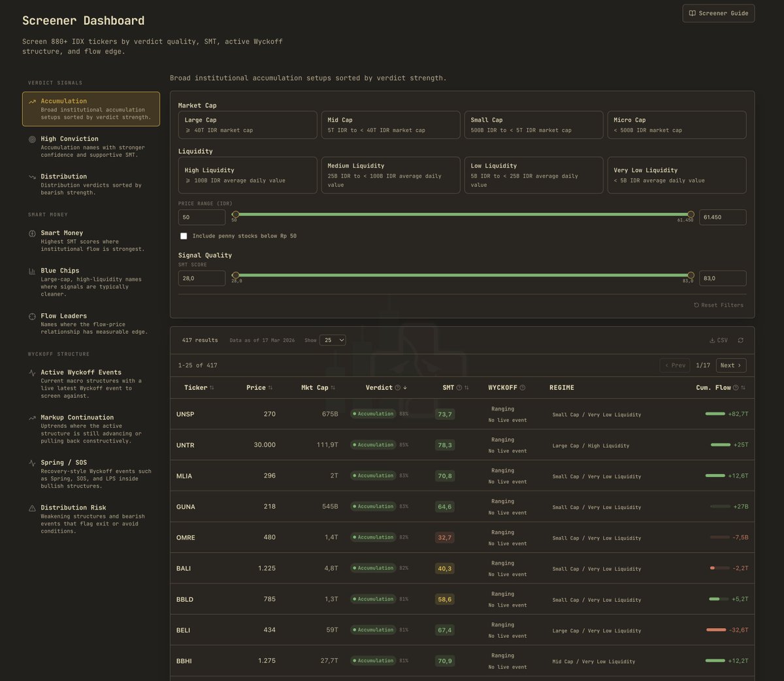This screenshot has width=784, height=681.
Task: Toggle the Very Low Liquidity filter
Action: point(677,175)
